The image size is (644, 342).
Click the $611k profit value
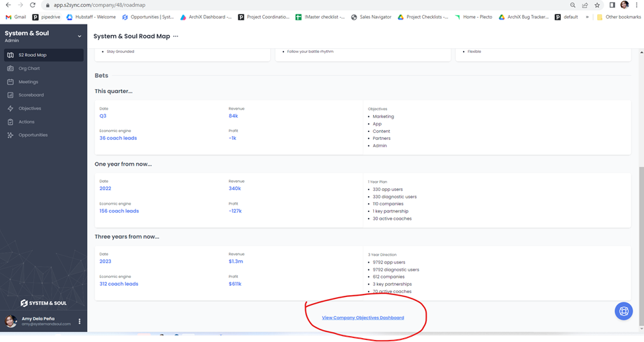coord(235,284)
